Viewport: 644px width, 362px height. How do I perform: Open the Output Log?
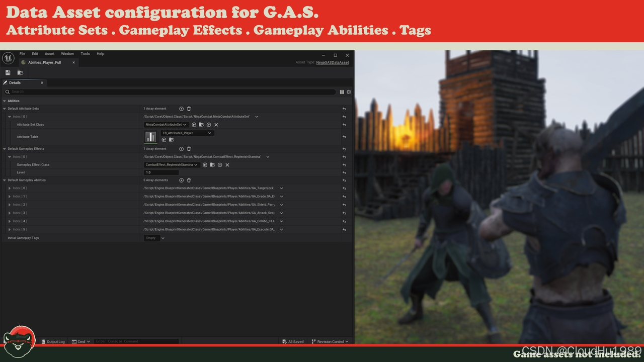(x=53, y=342)
